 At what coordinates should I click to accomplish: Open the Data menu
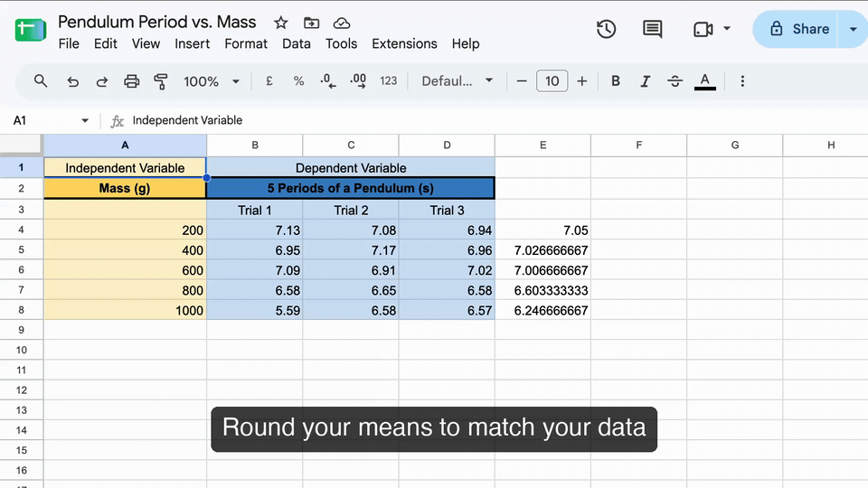[297, 43]
